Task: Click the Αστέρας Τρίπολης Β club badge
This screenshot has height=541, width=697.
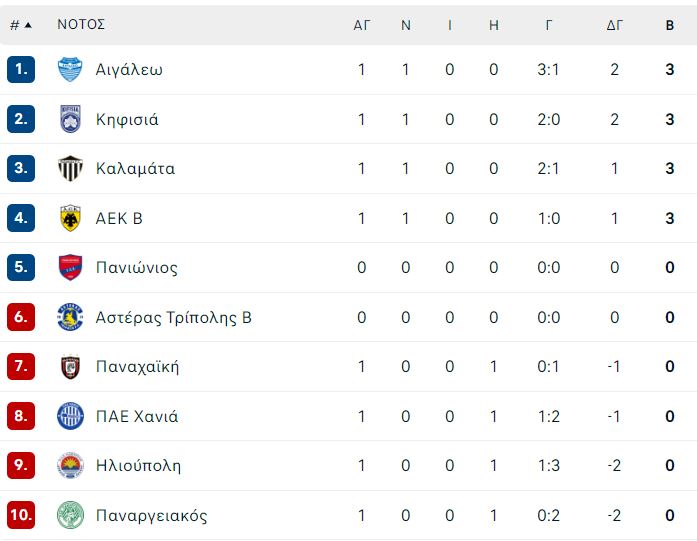Action: (x=70, y=317)
